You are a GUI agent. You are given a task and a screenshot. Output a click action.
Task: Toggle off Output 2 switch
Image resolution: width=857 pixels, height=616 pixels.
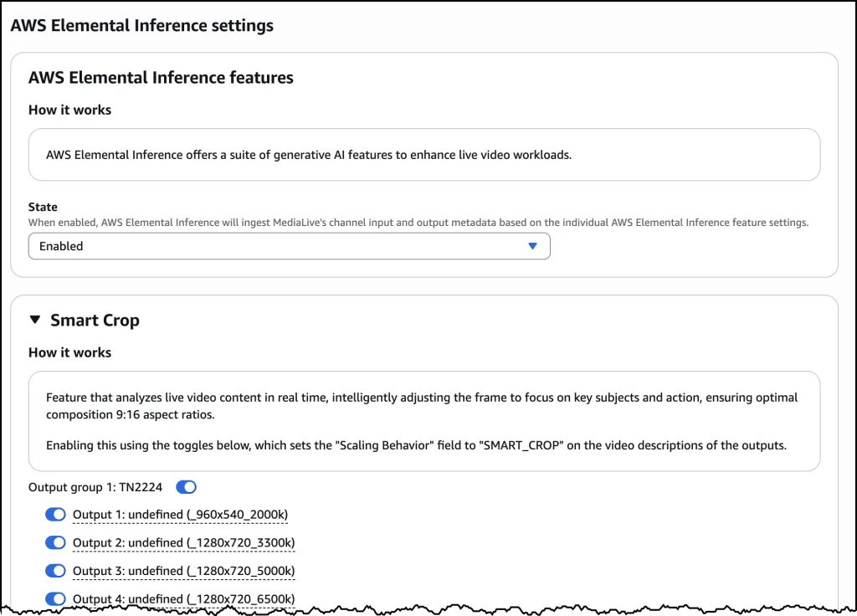55,542
